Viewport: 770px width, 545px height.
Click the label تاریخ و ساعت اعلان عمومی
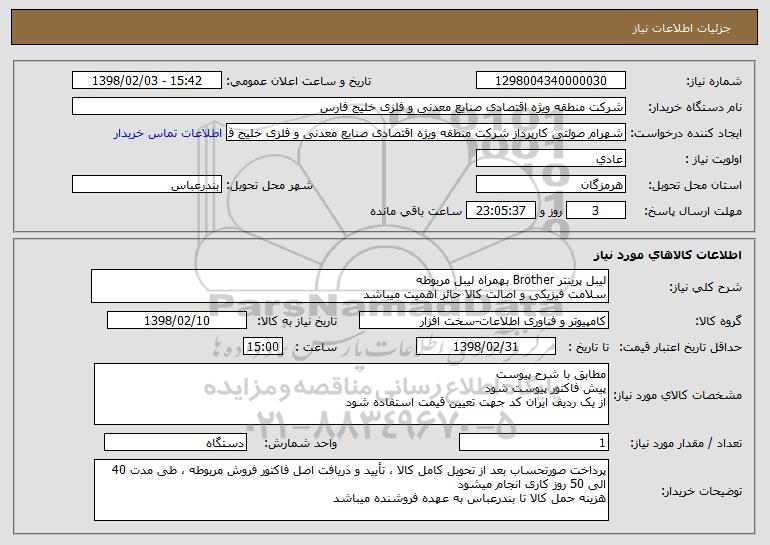pos(299,81)
